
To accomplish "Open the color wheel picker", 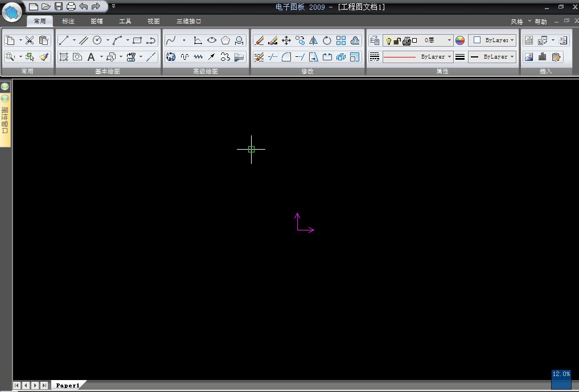I will coord(460,40).
